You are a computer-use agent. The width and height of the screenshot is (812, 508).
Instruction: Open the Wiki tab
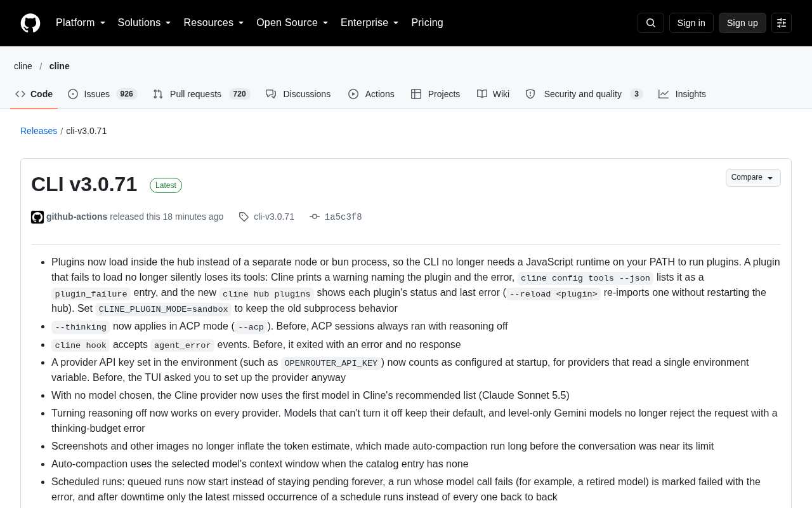tap(494, 94)
